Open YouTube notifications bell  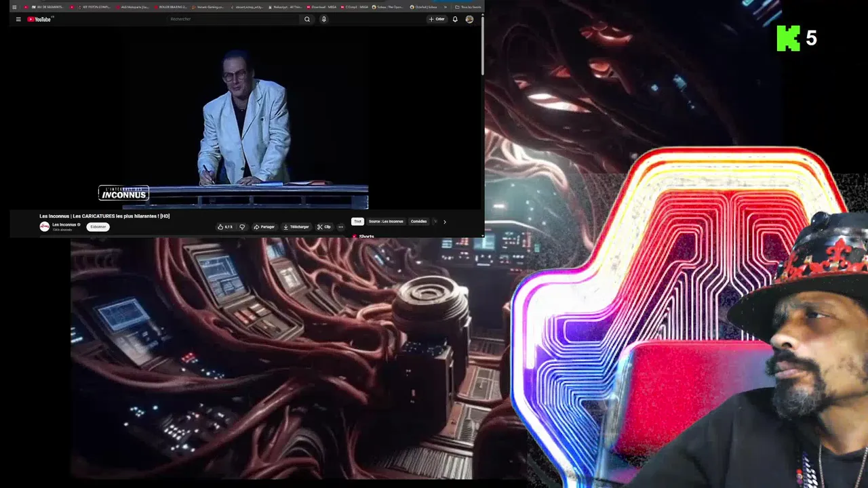coord(455,19)
